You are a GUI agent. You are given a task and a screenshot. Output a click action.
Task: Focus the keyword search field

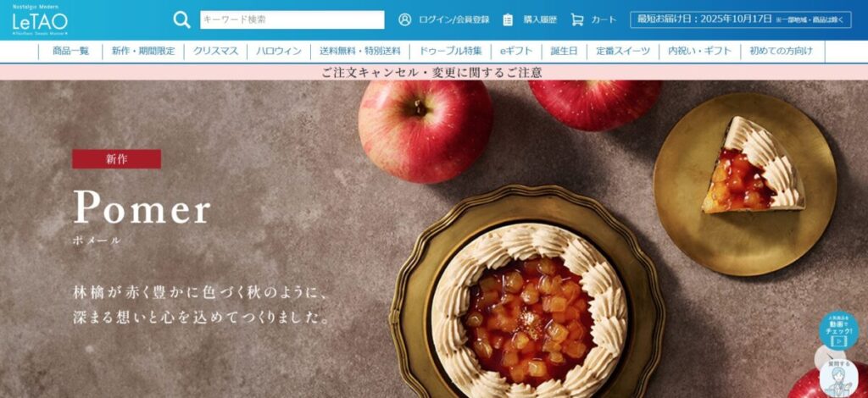click(x=292, y=20)
